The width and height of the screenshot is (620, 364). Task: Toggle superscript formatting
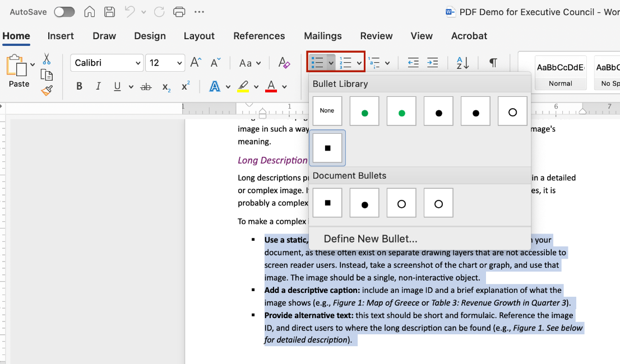(x=185, y=86)
